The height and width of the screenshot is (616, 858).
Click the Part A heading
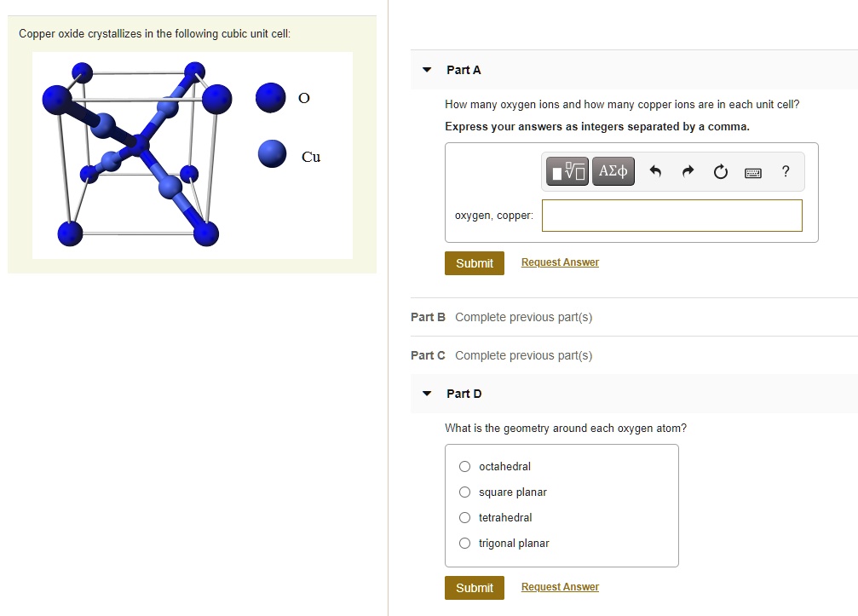click(x=463, y=70)
